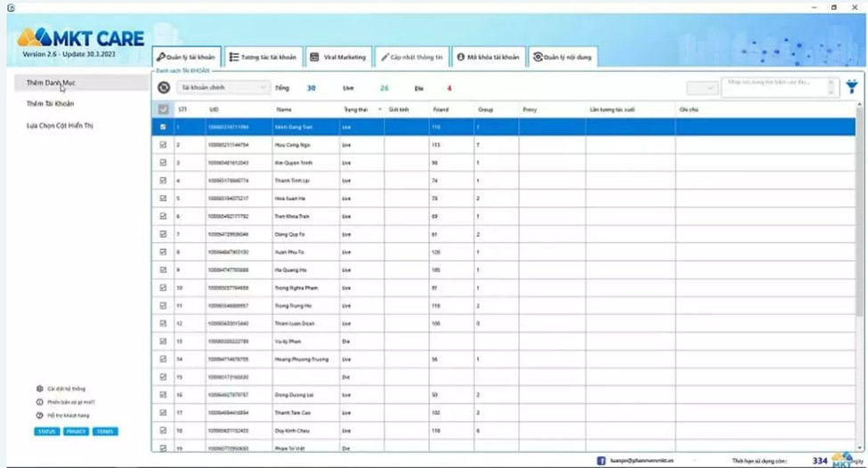Expand the Trạng thái column filter arrow

coord(380,109)
